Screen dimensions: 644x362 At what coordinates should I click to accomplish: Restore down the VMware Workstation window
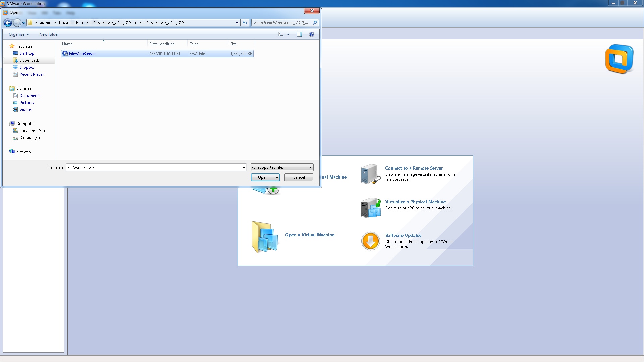pyautogui.click(x=622, y=3)
